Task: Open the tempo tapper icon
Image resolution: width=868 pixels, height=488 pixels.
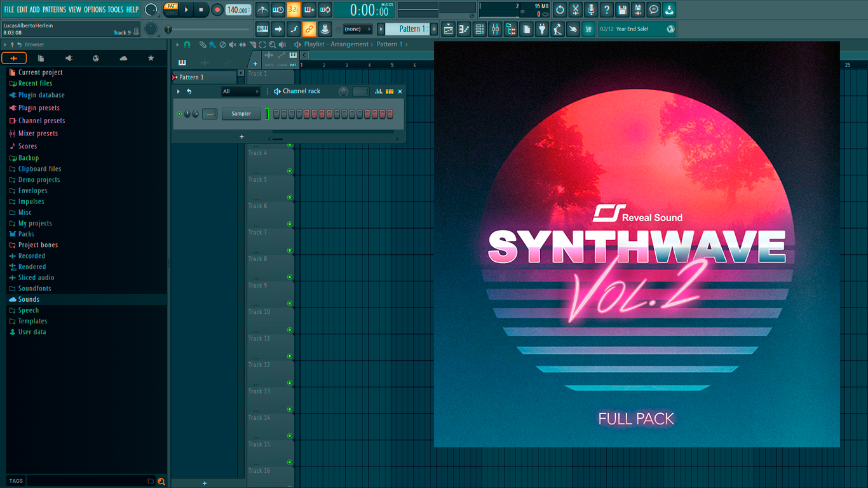Action: pyautogui.click(x=557, y=29)
